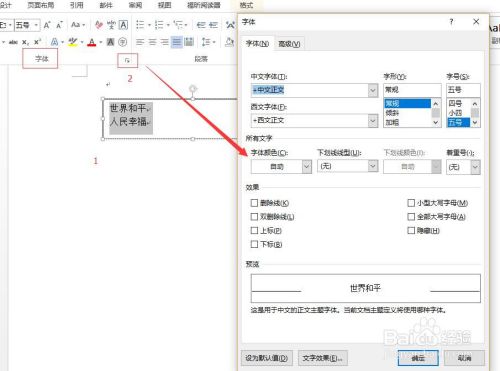Screen dimensions: 500x371
Task: Open the 着重号 emphasis mark dropdown
Action: (475, 167)
